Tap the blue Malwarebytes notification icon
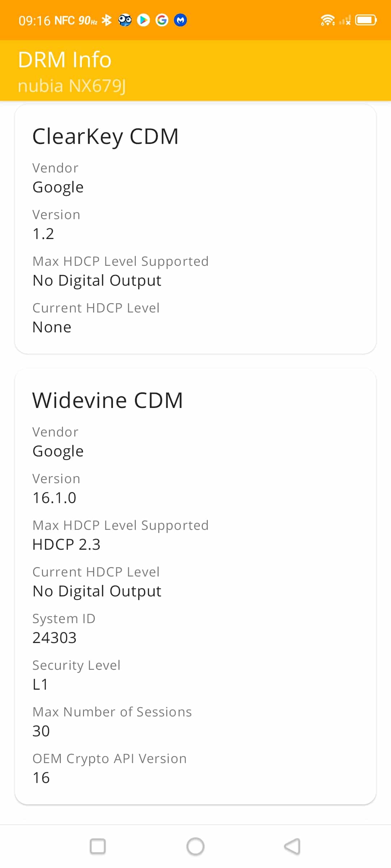Screen dimensions: 391x868 180,20
